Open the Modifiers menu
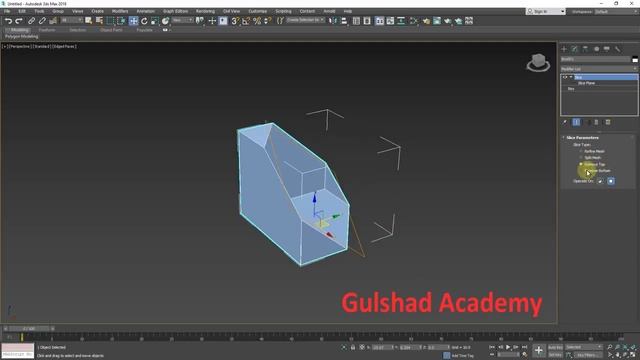 coord(120,11)
